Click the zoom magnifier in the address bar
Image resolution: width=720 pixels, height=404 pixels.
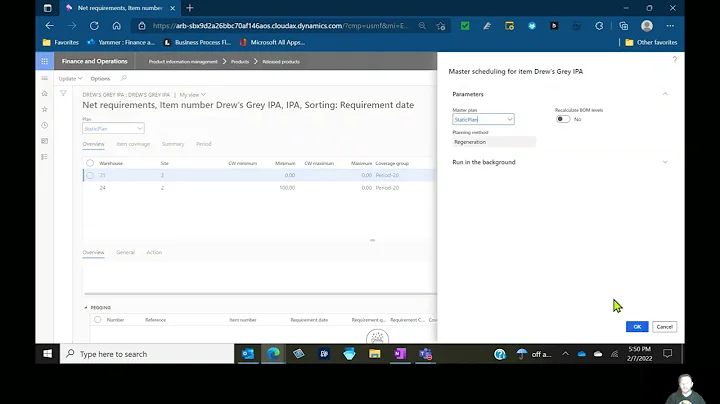pyautogui.click(x=422, y=26)
